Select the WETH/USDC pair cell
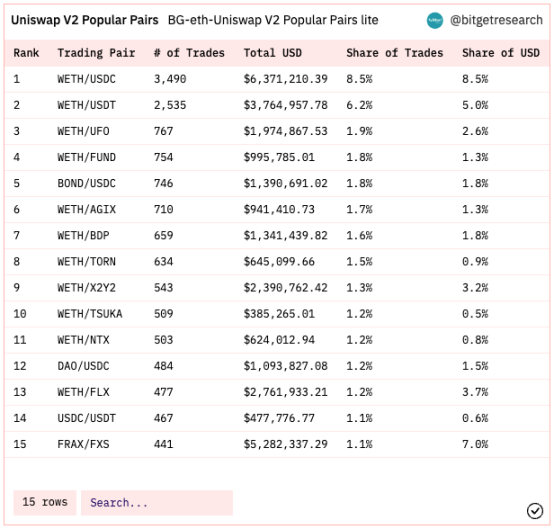 point(87,79)
